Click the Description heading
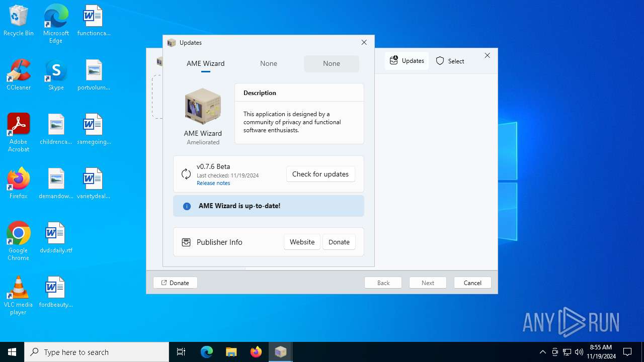Screen dimensions: 644x362 point(260,93)
